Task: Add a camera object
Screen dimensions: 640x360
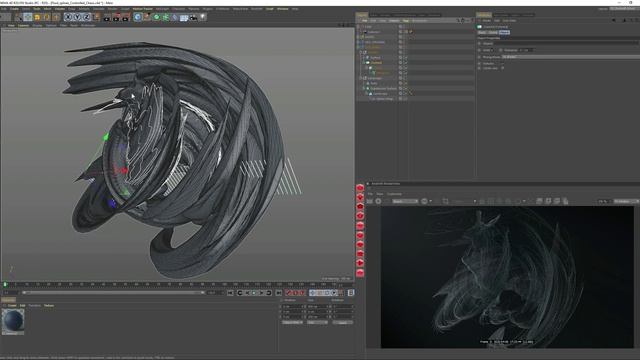Action: click(193, 17)
